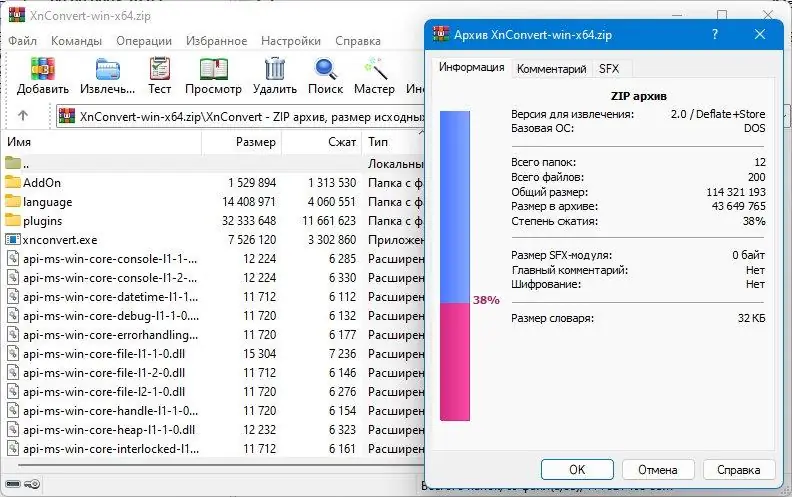The height and width of the screenshot is (497, 792).
Task: Close the Архив XnConvert-win-x64.zip dialog
Action: 760,34
